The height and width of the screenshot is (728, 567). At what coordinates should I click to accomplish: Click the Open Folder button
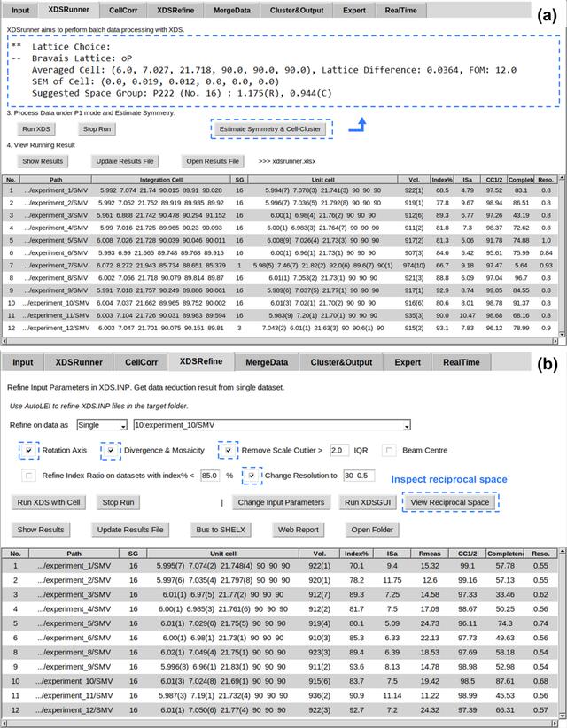(x=372, y=530)
